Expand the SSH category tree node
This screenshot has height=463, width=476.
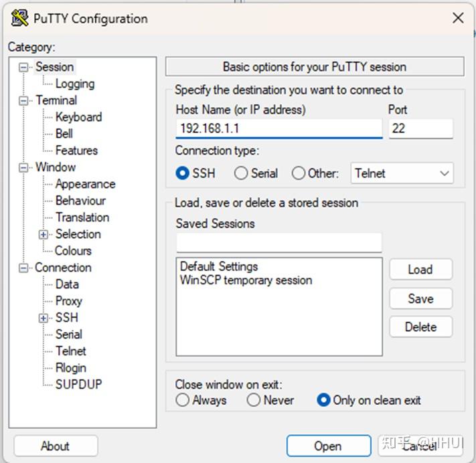(44, 318)
